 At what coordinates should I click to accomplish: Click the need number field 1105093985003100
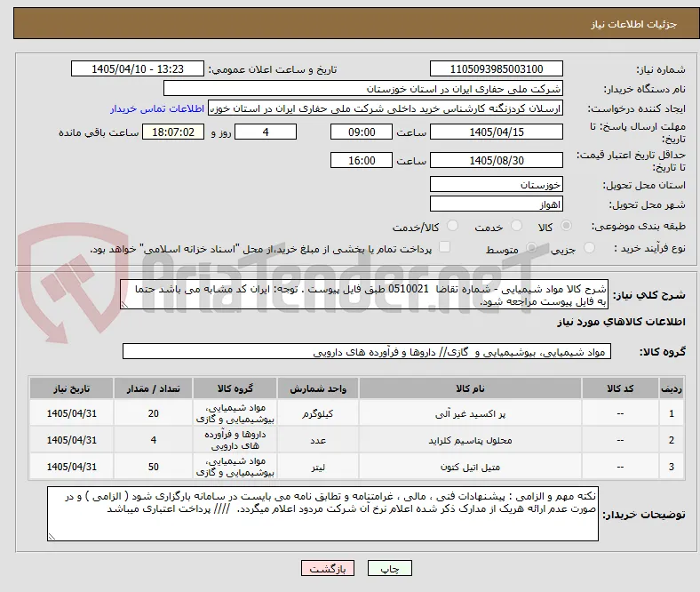(496, 68)
